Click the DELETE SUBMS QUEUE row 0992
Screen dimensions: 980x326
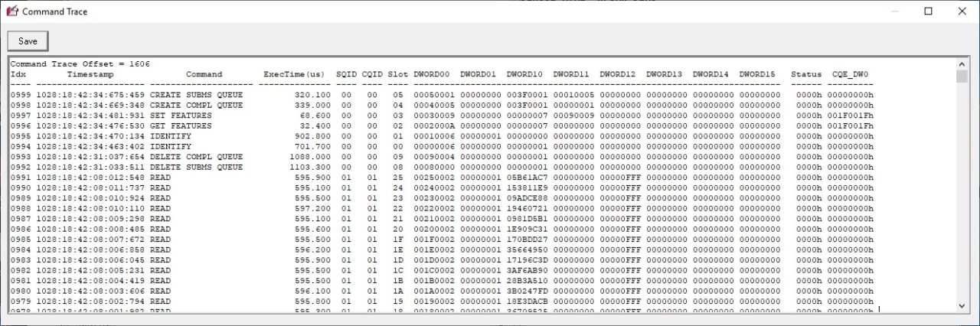[196, 167]
